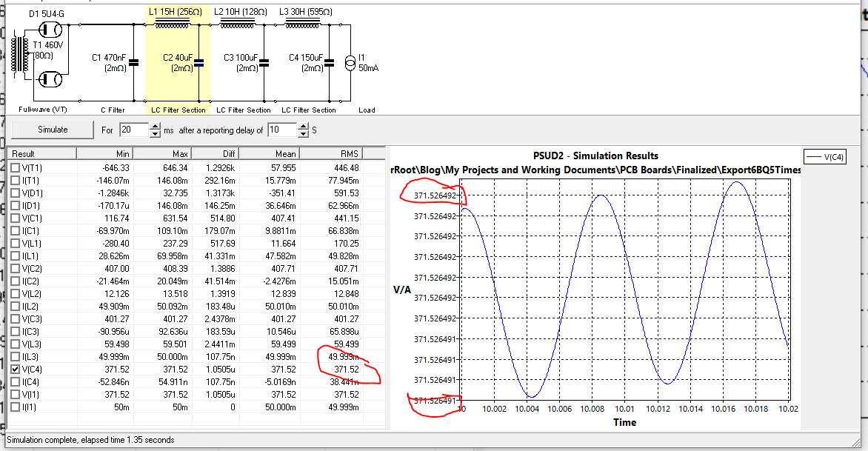The width and height of the screenshot is (868, 451).
Task: Click the Diff column header
Action: click(x=216, y=154)
